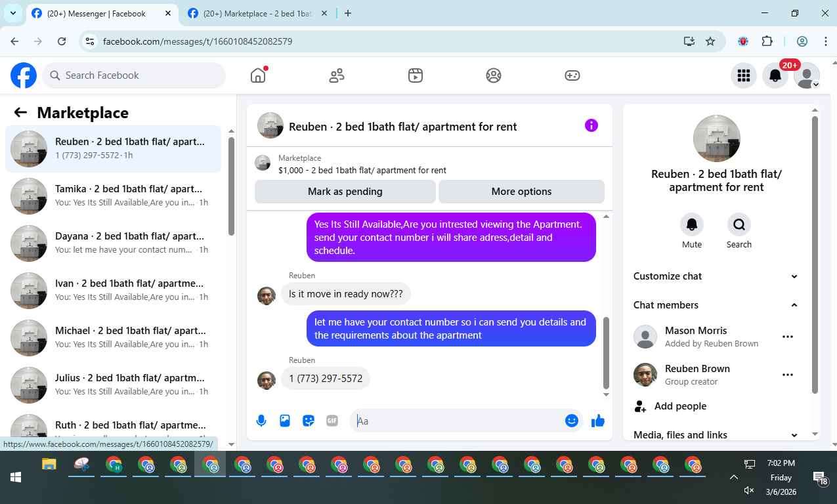Open the Friends icon in the top bar

pos(337,75)
